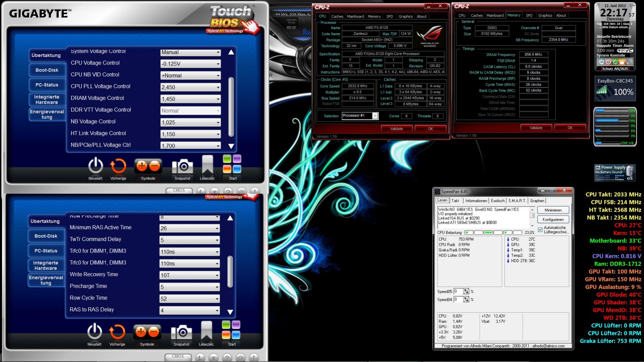Click the blue power icon under System Kontrolle

point(601,62)
